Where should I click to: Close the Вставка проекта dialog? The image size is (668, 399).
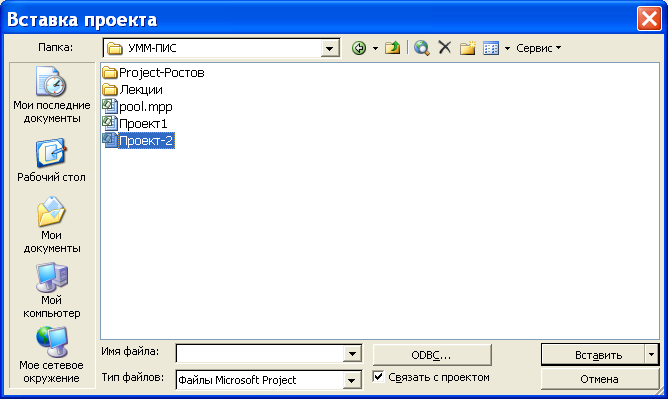coord(649,19)
